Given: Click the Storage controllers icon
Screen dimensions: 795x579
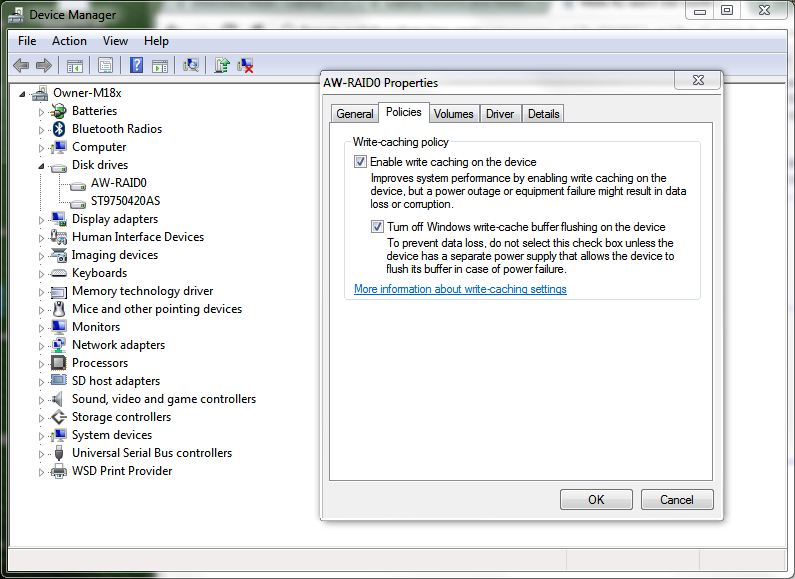Looking at the screenshot, I should [59, 417].
